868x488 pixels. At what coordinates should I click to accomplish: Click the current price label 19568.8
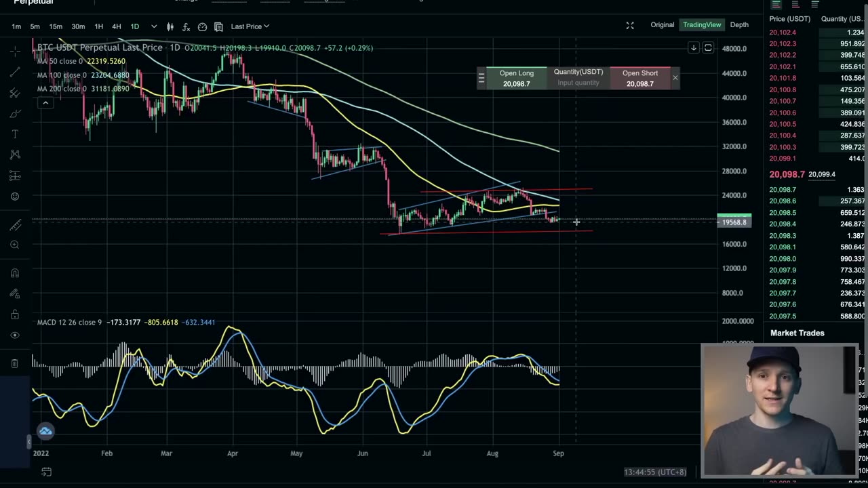click(734, 222)
